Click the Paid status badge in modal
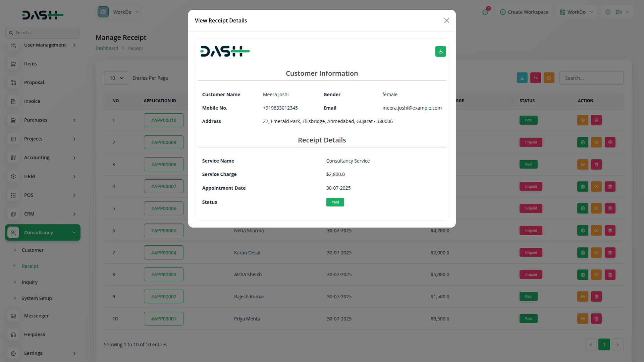This screenshot has width=644, height=362. (x=335, y=202)
